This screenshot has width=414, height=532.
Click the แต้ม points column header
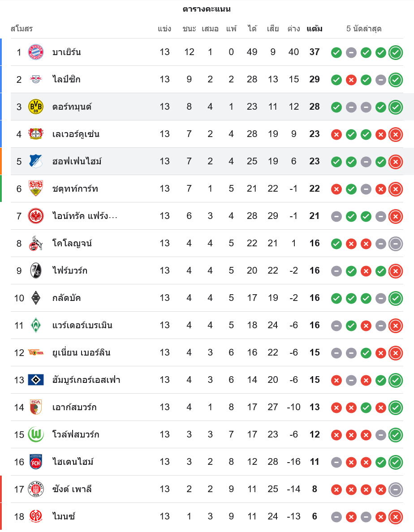point(315,29)
